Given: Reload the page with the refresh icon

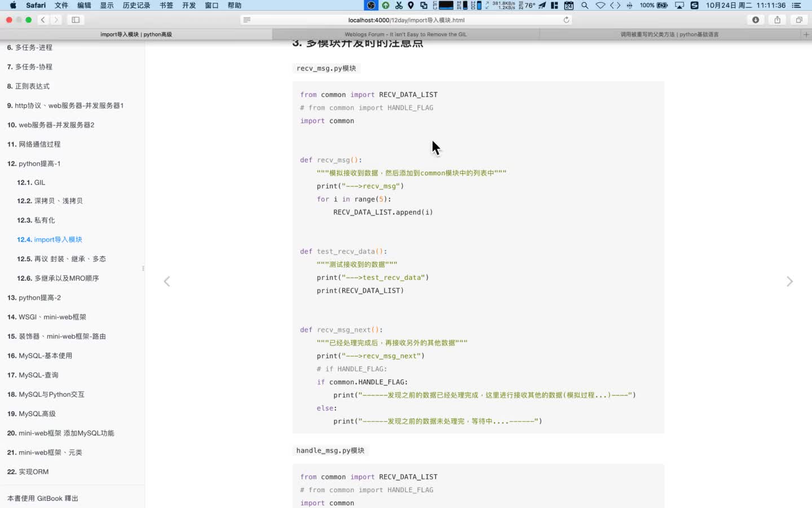Looking at the screenshot, I should click(566, 20).
